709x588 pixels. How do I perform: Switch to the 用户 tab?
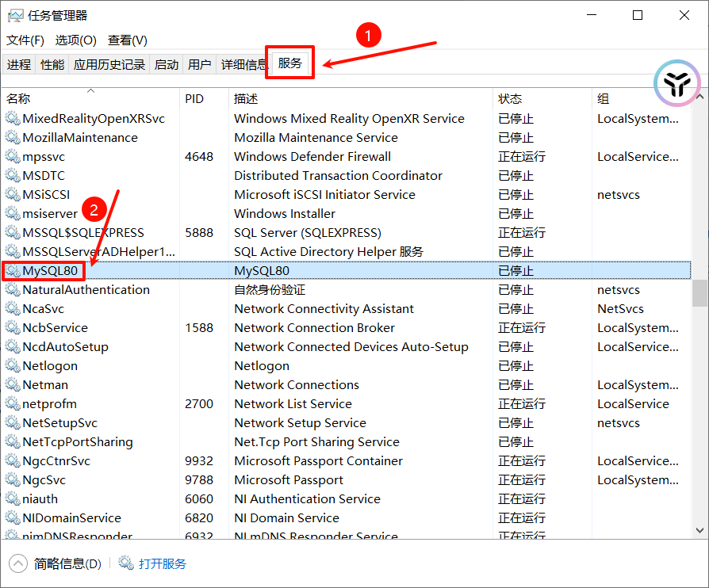(x=200, y=65)
